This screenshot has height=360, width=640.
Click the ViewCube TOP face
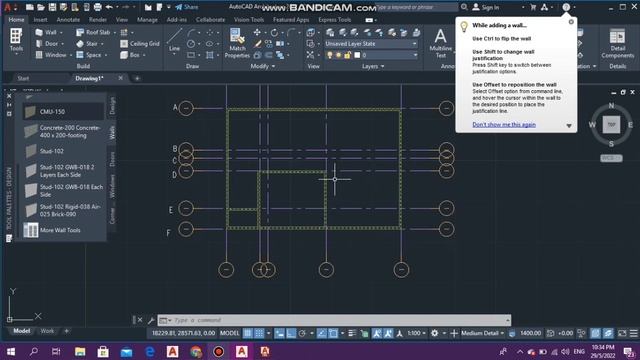coord(611,124)
